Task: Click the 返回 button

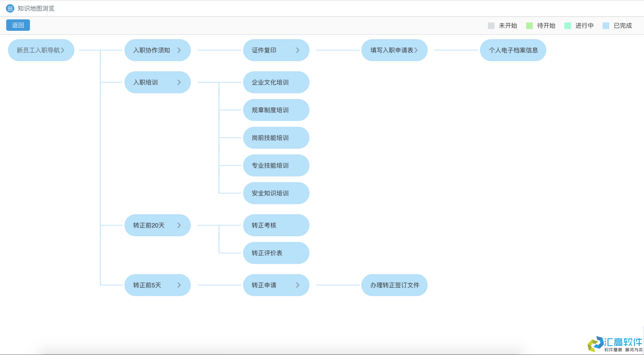Action: pos(18,25)
